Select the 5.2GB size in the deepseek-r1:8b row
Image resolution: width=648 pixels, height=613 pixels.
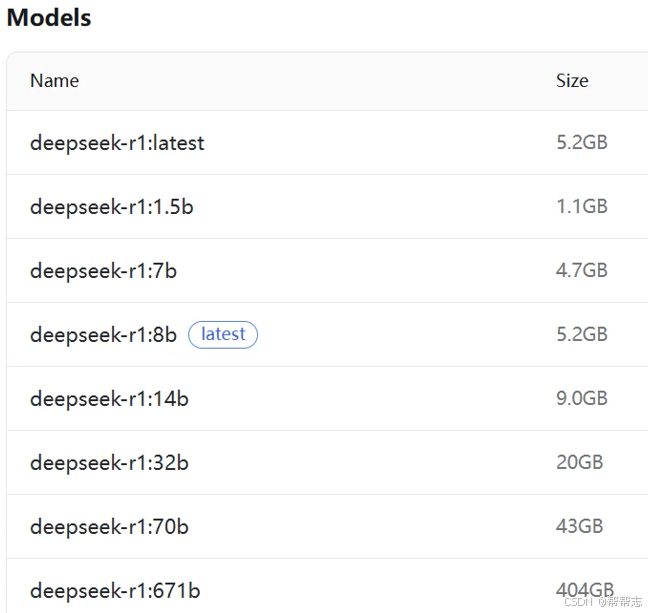coord(582,334)
